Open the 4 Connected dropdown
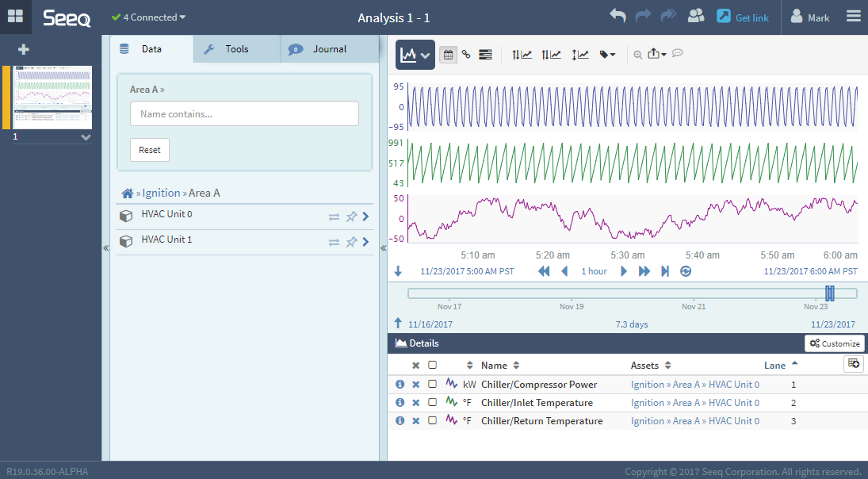Viewport: 868px width, 479px height. coord(149,17)
